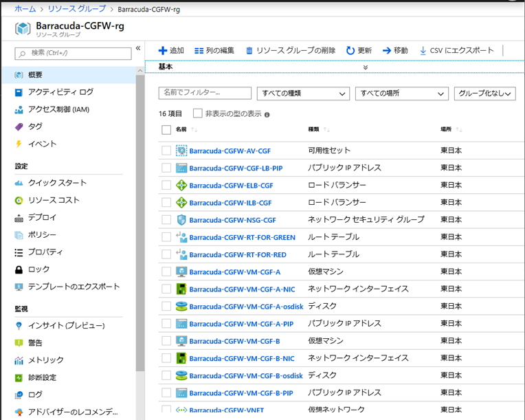Check the box for Barracuda-CGFW-CGF-LB-PIP

[166, 168]
